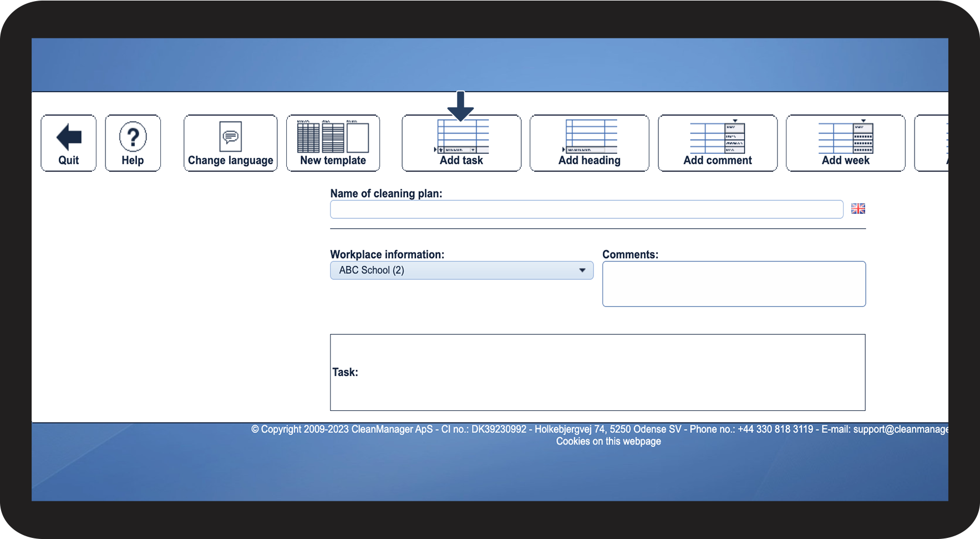Click the Add task toolbar button
The image size is (980, 539).
click(x=461, y=143)
